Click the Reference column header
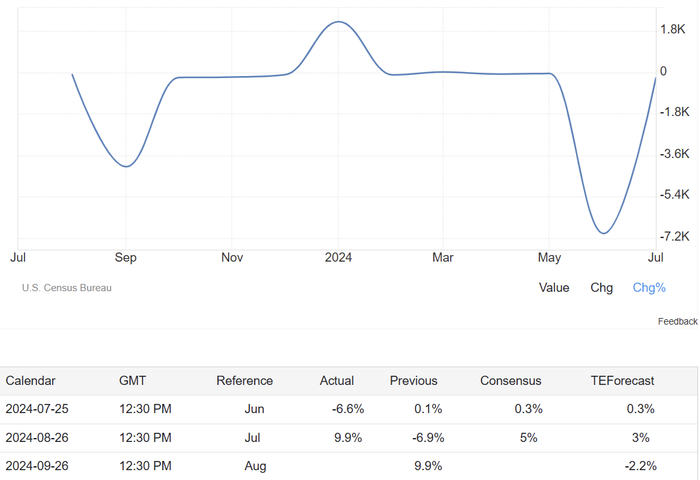Screen dimensions: 700x480 click(244, 381)
